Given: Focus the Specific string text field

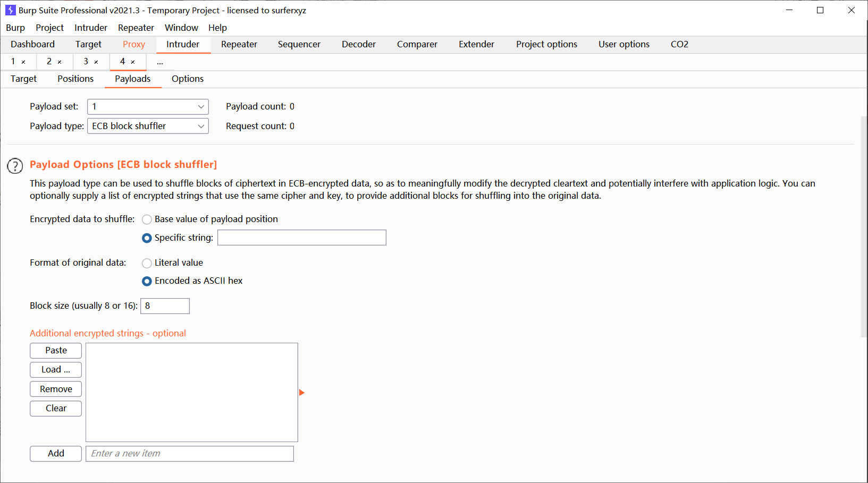Looking at the screenshot, I should click(x=302, y=238).
